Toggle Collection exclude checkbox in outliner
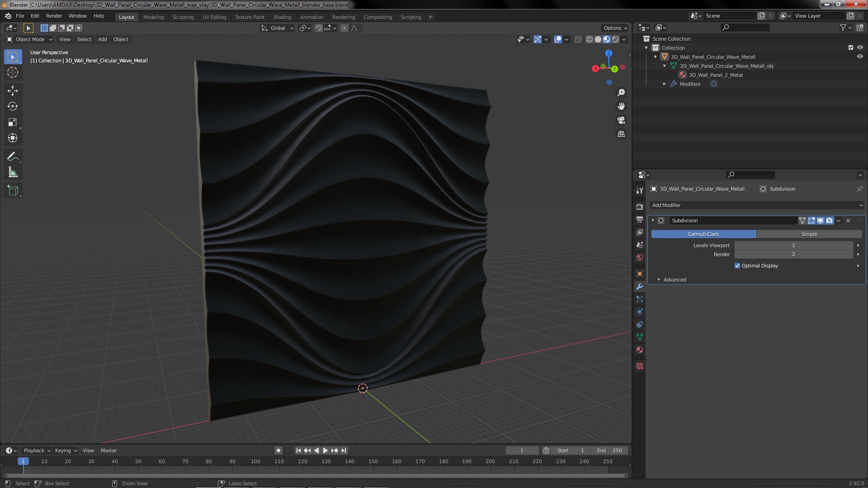The height and width of the screenshot is (488, 868). (850, 48)
